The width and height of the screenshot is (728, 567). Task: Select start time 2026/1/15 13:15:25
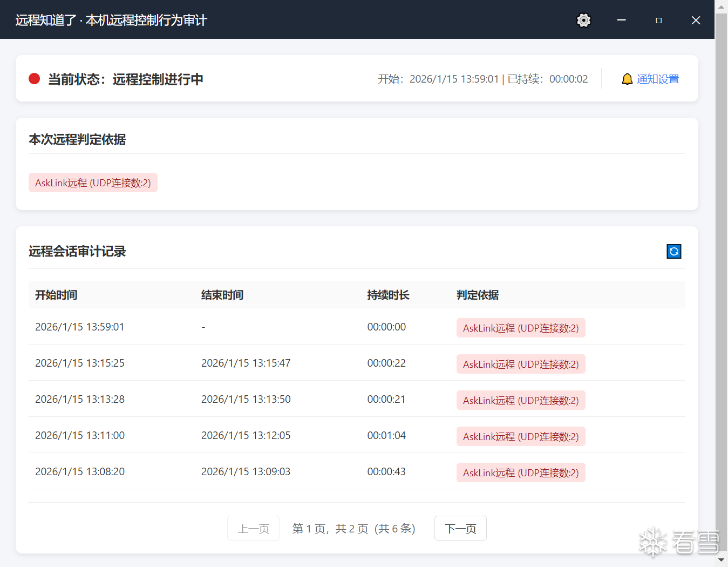pos(80,363)
